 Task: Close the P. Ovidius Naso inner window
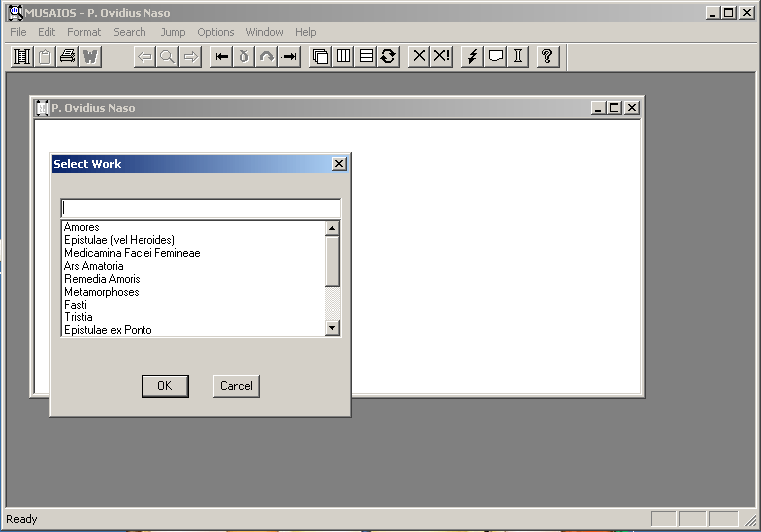[x=632, y=108]
